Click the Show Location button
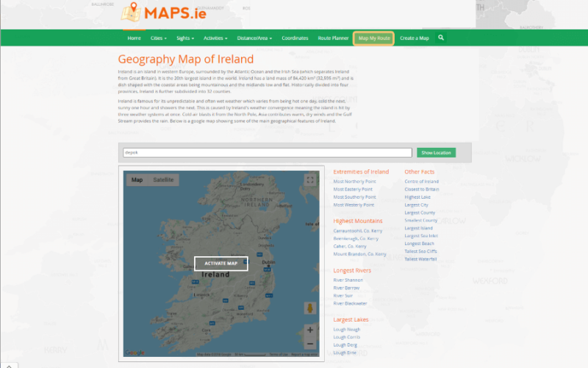The height and width of the screenshot is (368, 588). pos(436,152)
